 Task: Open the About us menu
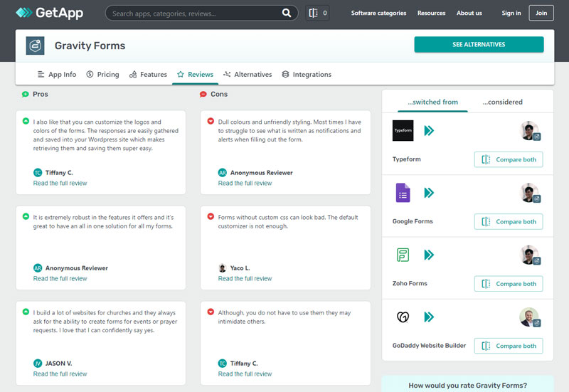point(469,13)
